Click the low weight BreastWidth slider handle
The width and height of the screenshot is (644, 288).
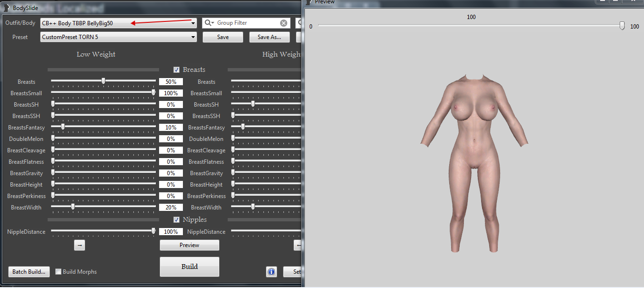pos(73,207)
